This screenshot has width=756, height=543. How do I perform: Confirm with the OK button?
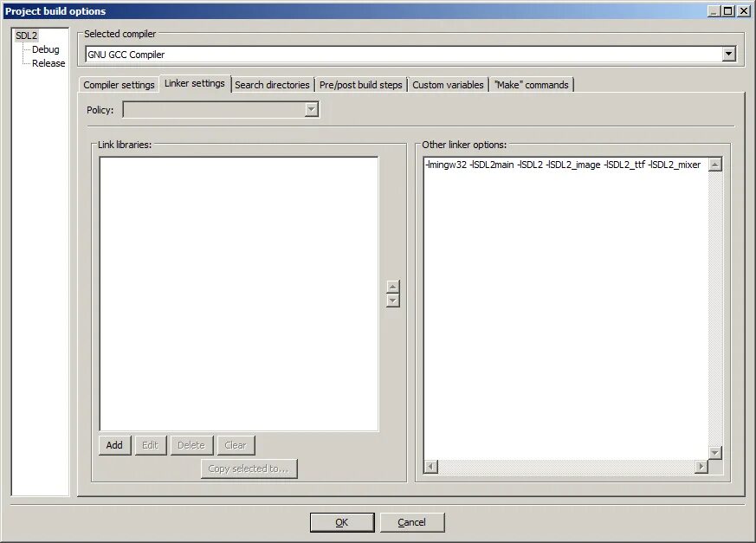point(342,522)
